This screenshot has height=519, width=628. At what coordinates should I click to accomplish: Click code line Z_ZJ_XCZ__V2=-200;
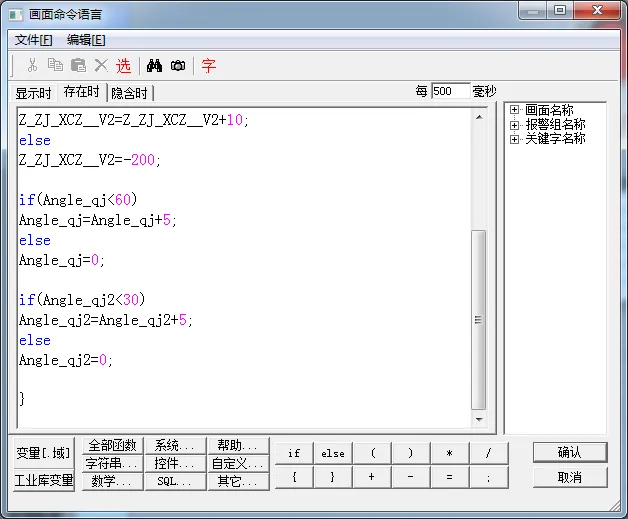(x=90, y=160)
